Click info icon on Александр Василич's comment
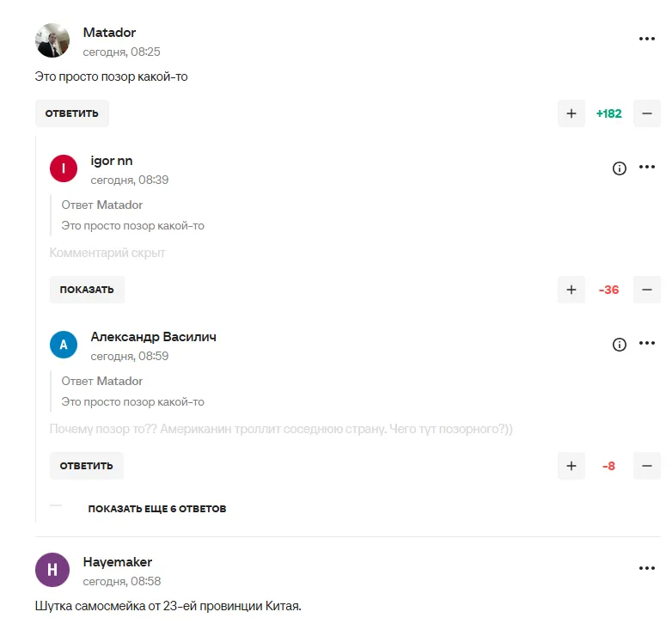This screenshot has width=672, height=624. (620, 345)
